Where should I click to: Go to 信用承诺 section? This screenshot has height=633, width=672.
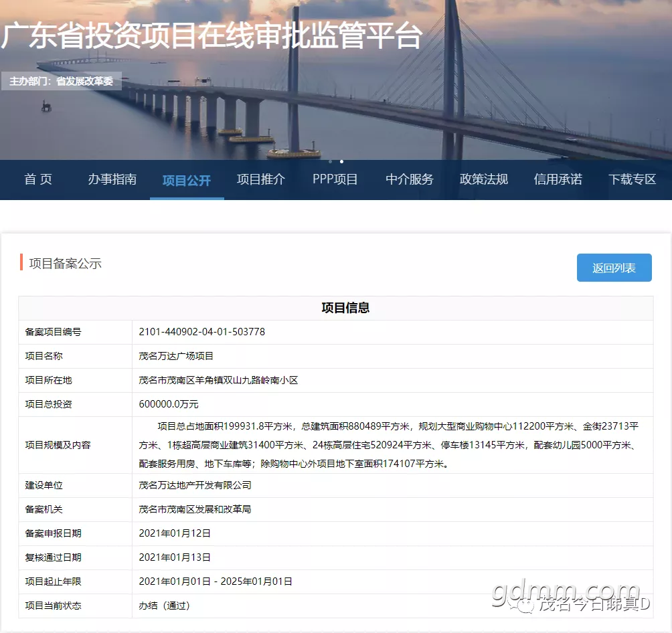tap(558, 179)
